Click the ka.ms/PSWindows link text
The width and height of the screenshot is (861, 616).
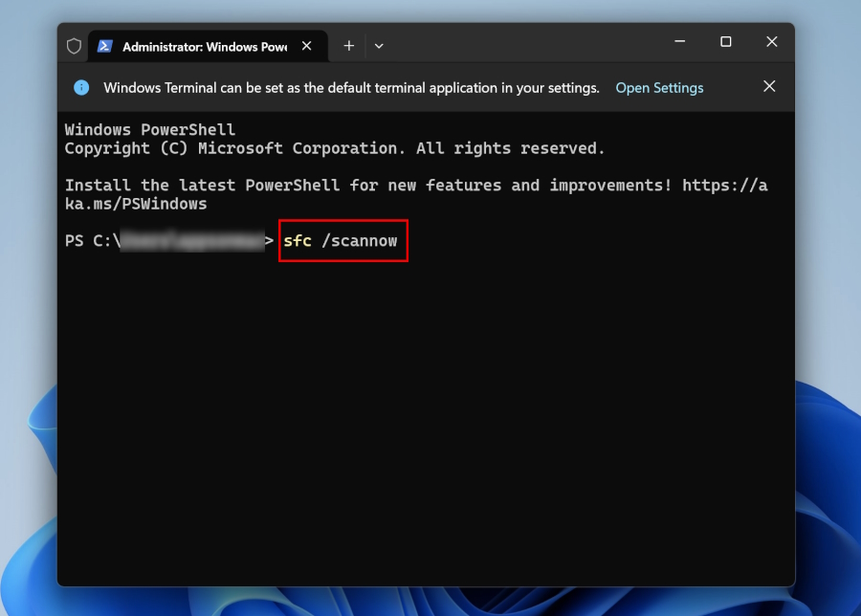pyautogui.click(x=136, y=204)
